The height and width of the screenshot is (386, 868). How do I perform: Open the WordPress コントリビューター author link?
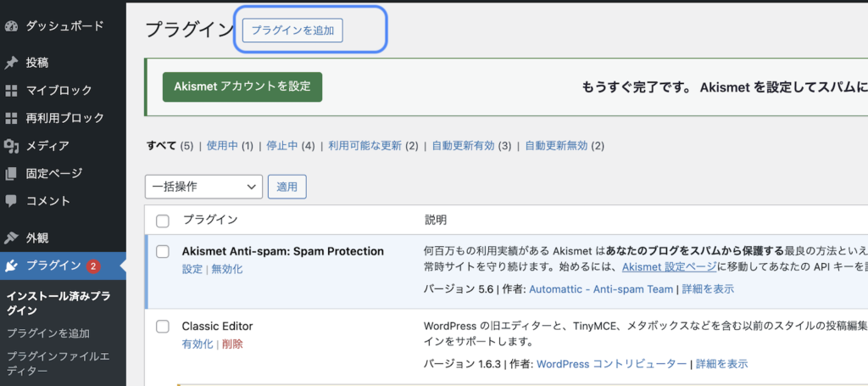612,364
